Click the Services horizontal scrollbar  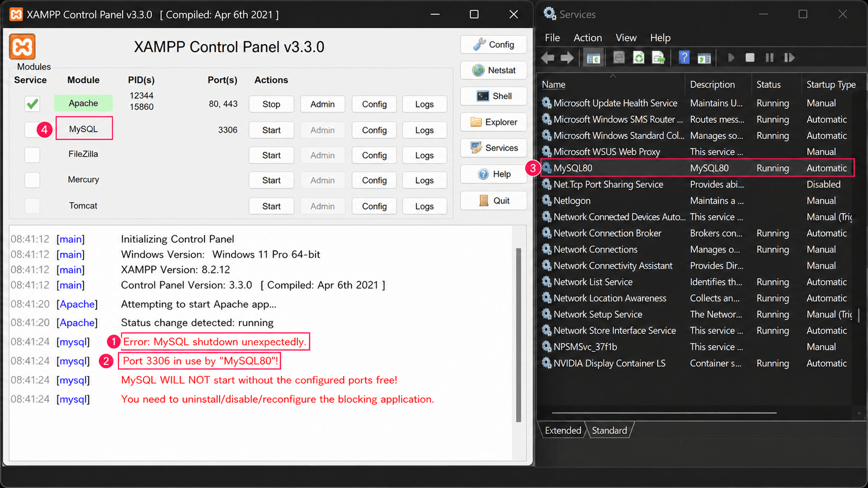[664, 413]
